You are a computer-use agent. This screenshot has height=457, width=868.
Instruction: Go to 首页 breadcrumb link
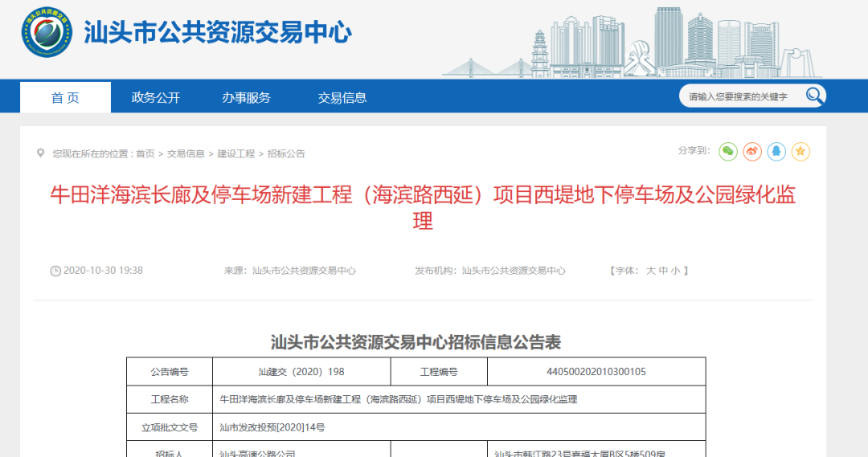(x=145, y=154)
